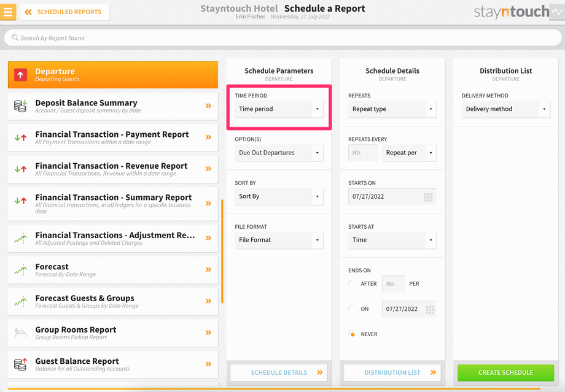Select Group Rooms Report
This screenshot has height=392, width=565.
point(113,333)
